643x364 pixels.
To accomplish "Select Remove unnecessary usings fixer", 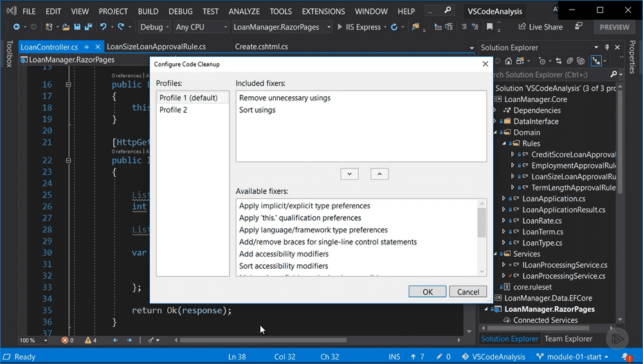I will (285, 98).
